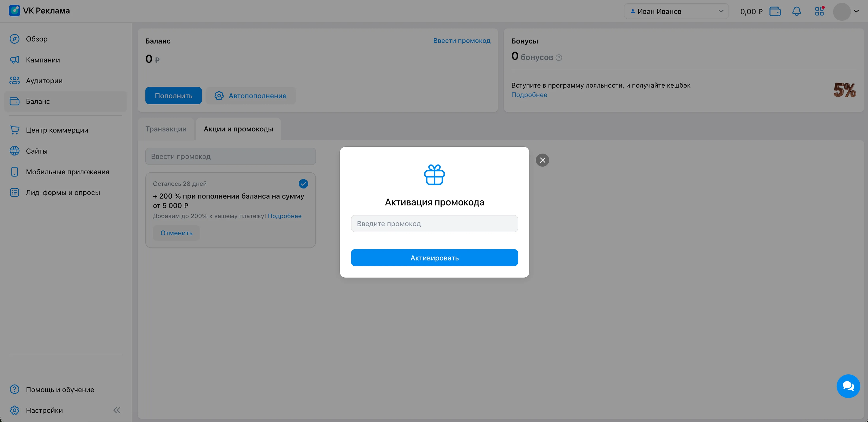Toggle the promo offer checkmark
The width and height of the screenshot is (868, 422).
(303, 183)
